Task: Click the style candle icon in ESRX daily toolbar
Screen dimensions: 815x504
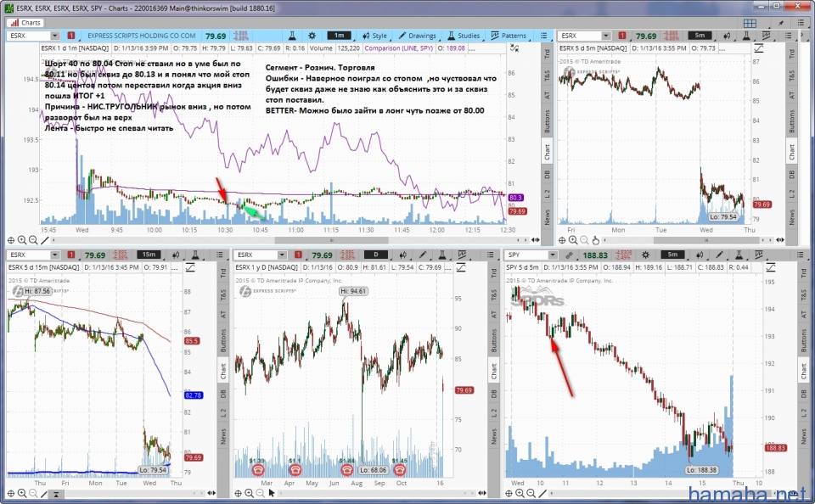Action: click(402, 255)
